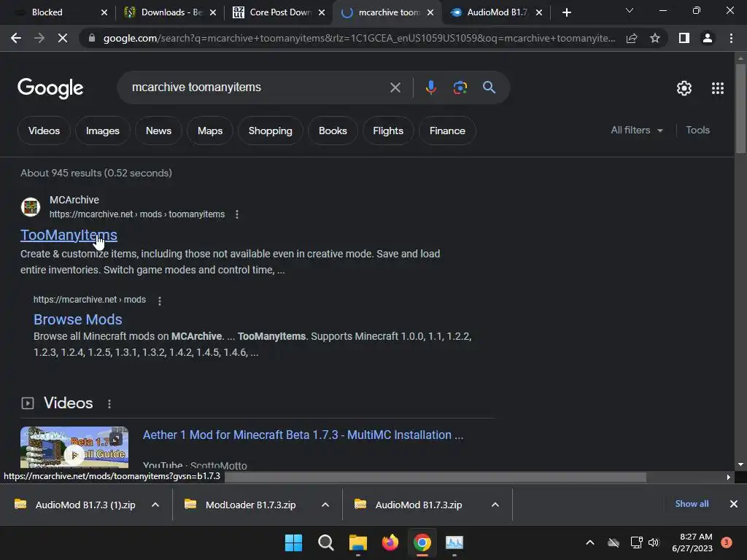Filter results by Maps
Screen dimensions: 747x560
(210, 131)
